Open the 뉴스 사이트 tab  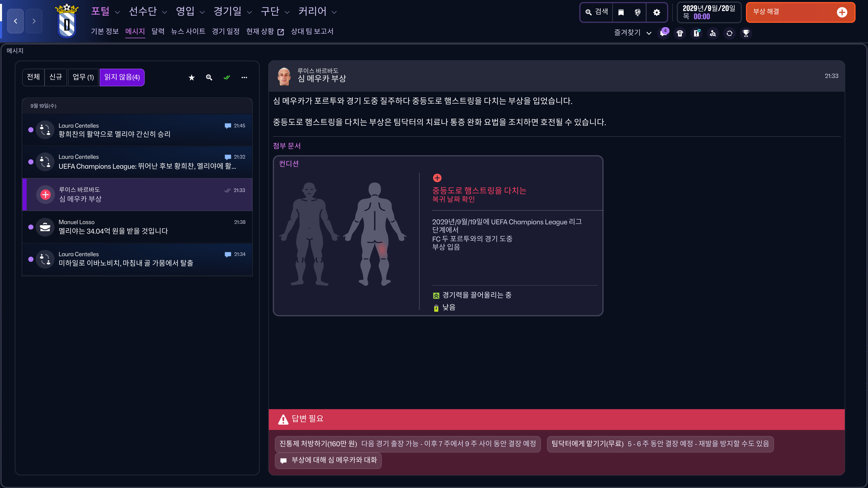click(188, 32)
